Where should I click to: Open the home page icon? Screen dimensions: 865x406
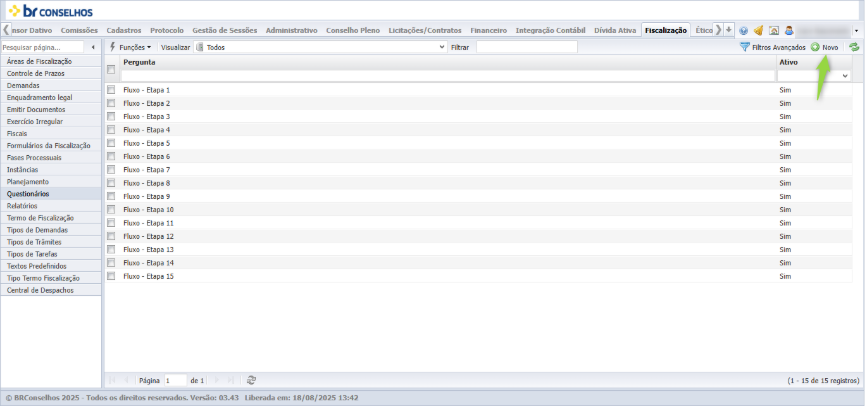[773, 31]
